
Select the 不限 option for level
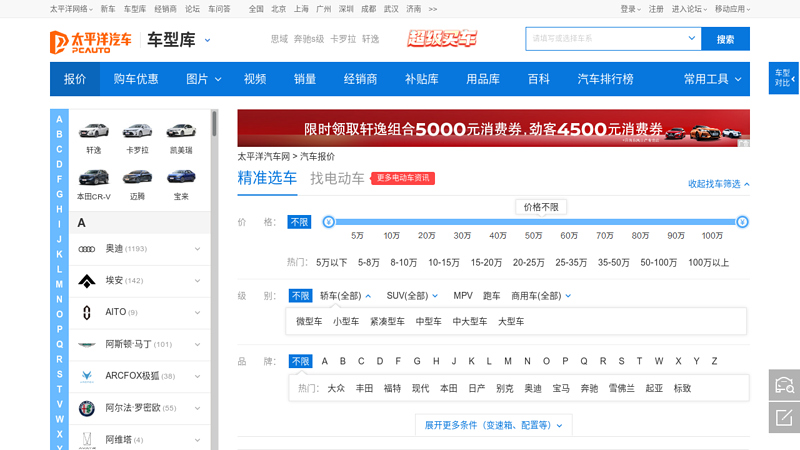coord(300,296)
